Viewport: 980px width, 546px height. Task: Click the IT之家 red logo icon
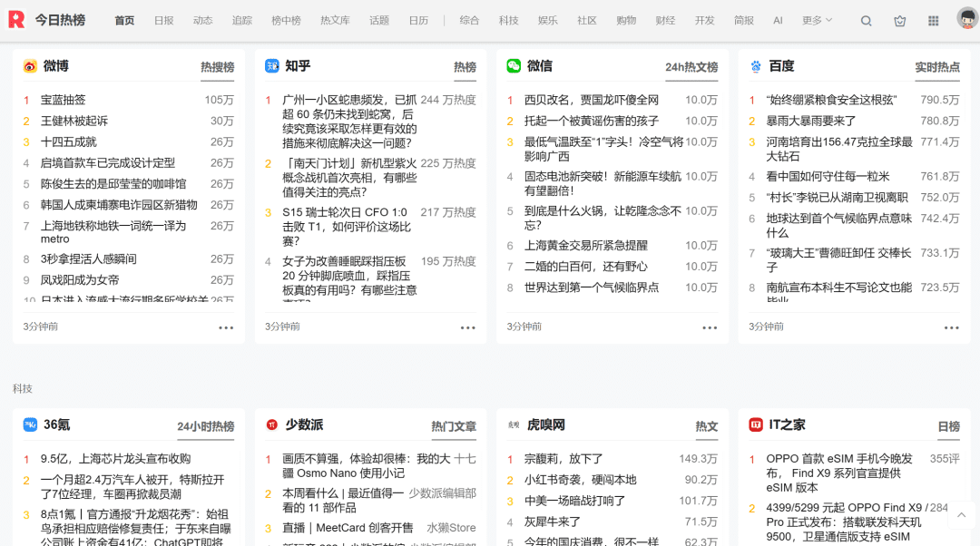[x=756, y=424]
